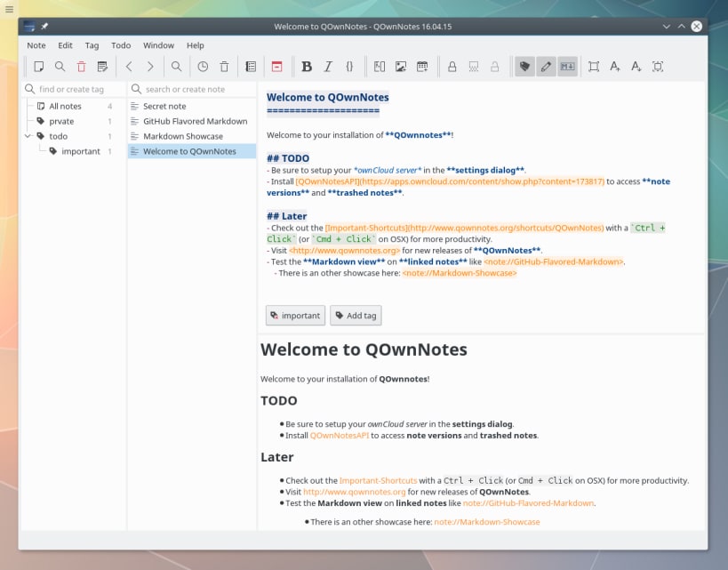Open the Edit menu
The image size is (728, 570).
[x=65, y=45]
